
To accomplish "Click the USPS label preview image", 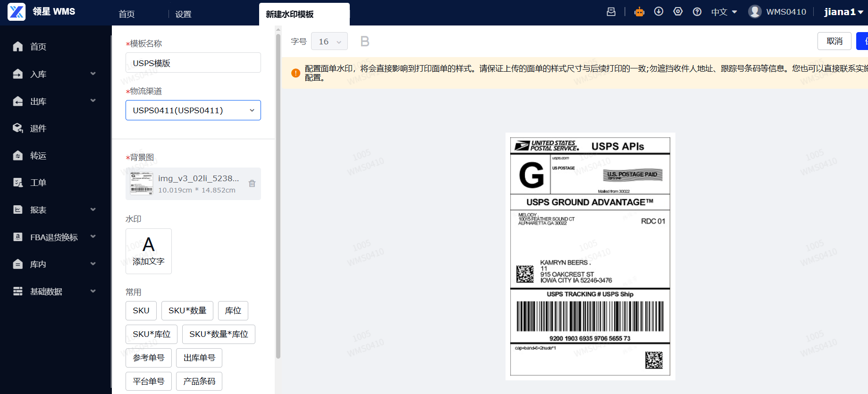I will (x=590, y=256).
